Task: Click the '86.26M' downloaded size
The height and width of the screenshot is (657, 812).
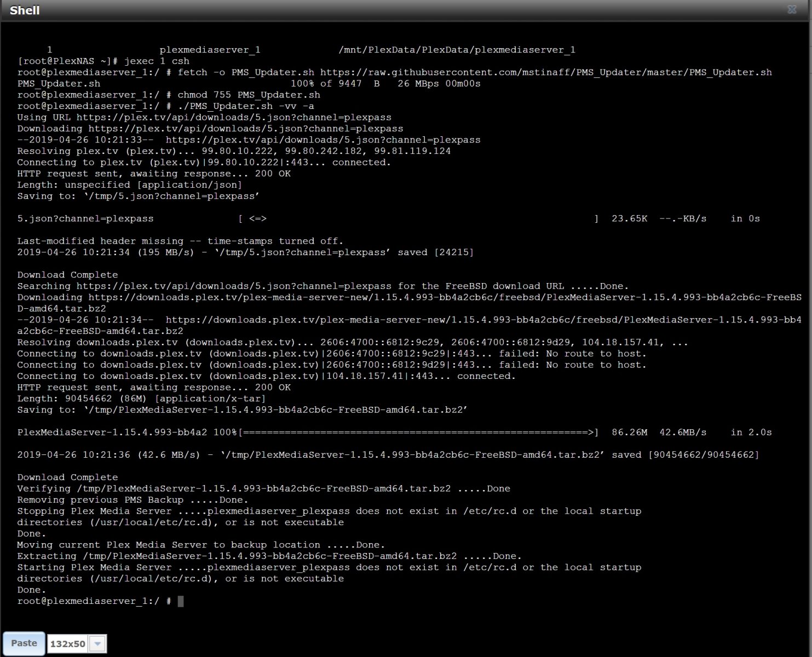Action: (x=629, y=433)
